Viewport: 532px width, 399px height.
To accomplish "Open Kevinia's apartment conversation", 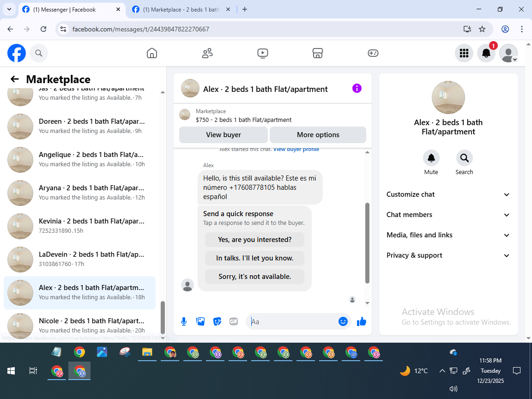I will 80,226.
